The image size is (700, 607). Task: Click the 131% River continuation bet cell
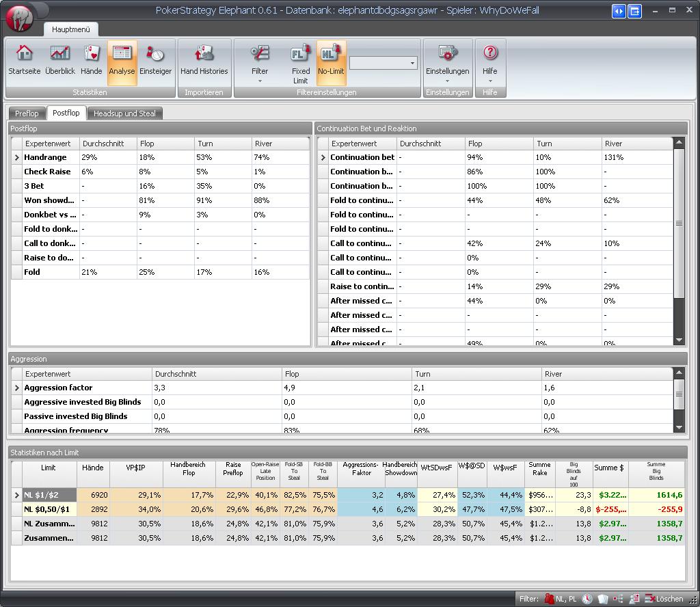pos(637,157)
